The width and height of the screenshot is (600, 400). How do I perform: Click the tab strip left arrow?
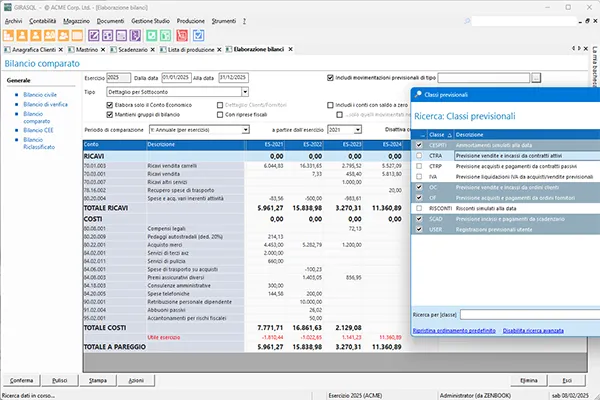pyautogui.click(x=573, y=48)
